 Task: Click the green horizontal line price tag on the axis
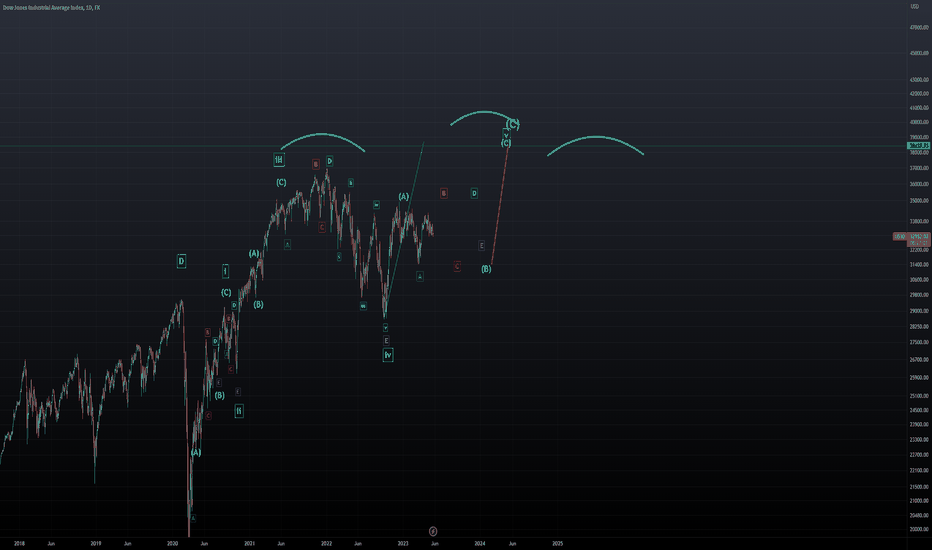click(x=918, y=146)
